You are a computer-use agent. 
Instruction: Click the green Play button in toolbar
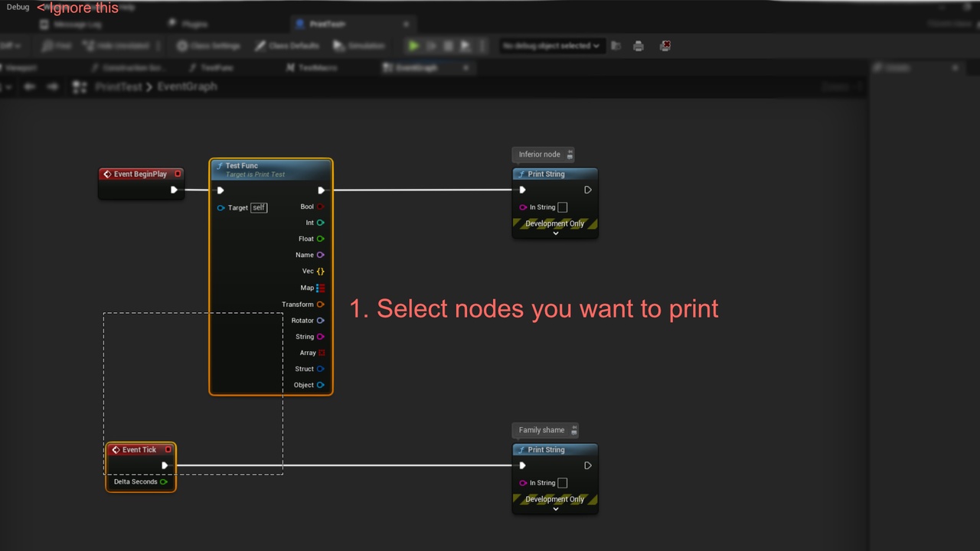click(x=413, y=46)
